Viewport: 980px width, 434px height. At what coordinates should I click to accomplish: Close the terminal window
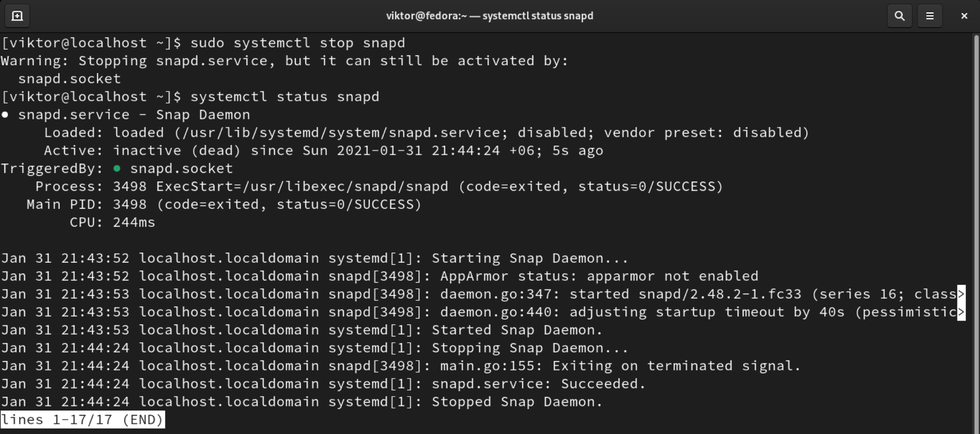pos(964,16)
